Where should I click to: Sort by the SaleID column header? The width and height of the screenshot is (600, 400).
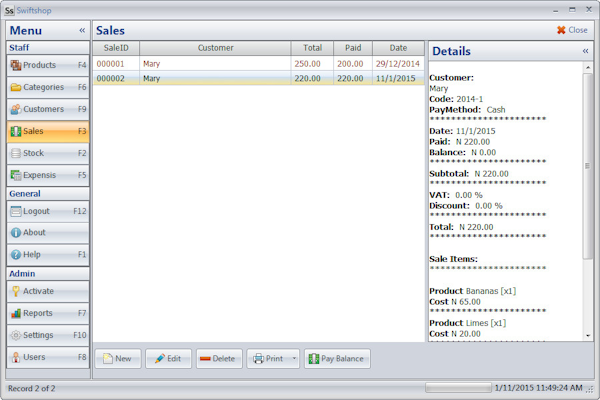click(x=116, y=48)
